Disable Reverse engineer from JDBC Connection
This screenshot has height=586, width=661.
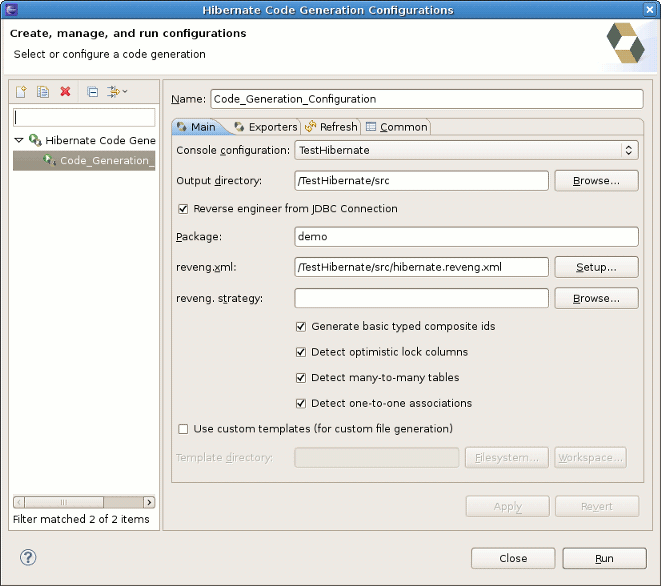pos(183,209)
